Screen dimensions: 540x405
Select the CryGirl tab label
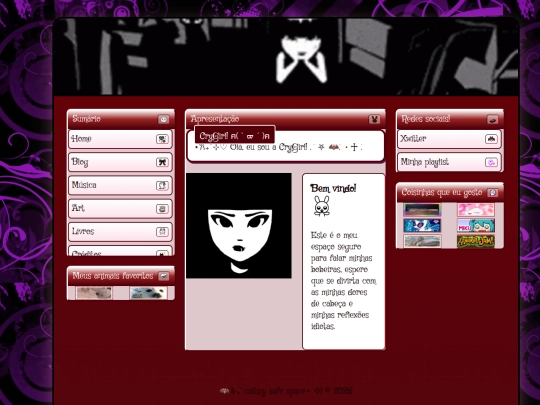[235, 136]
